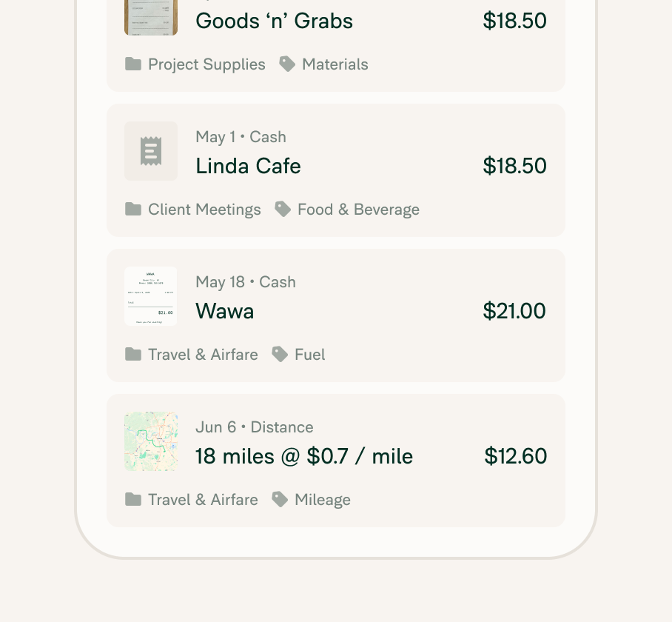Click the folder icon in the mileage card
672x622 pixels.
click(133, 499)
